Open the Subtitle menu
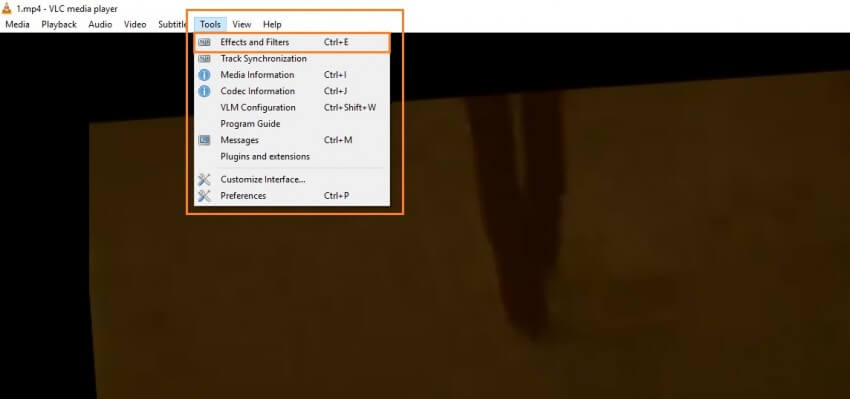The image size is (850, 399). click(x=173, y=24)
